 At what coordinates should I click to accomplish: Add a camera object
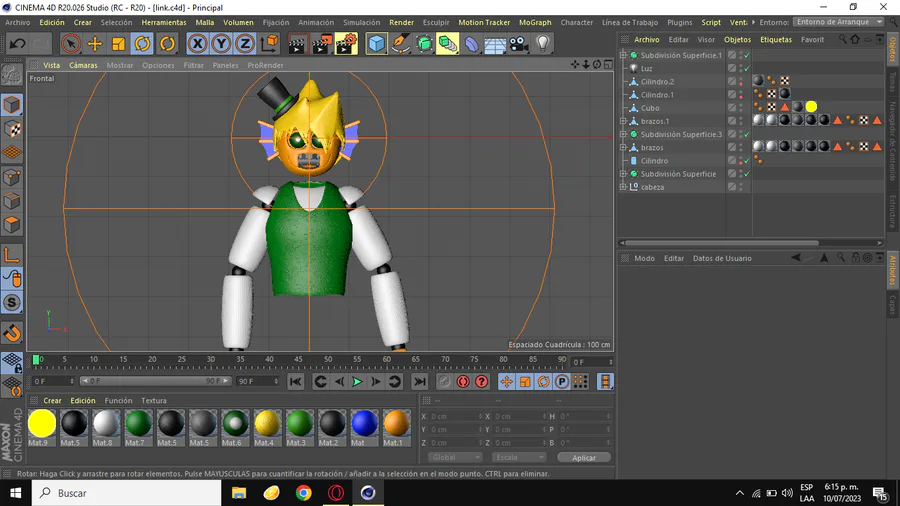pos(519,44)
